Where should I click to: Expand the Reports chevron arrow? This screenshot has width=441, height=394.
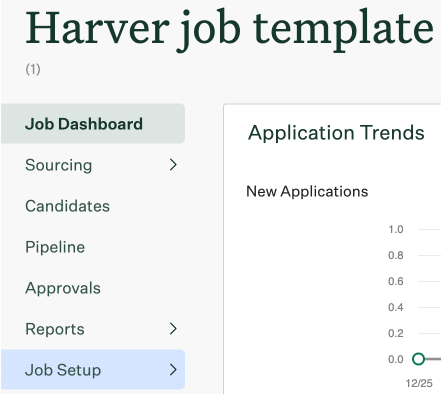point(173,329)
